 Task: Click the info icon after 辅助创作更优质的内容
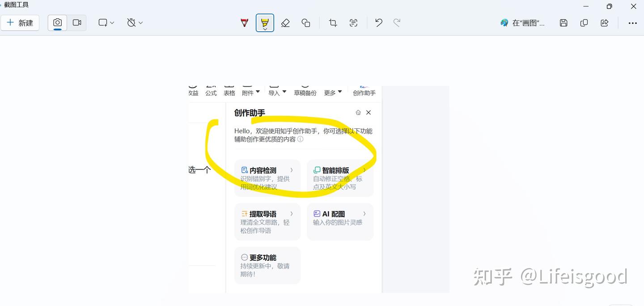coord(301,139)
